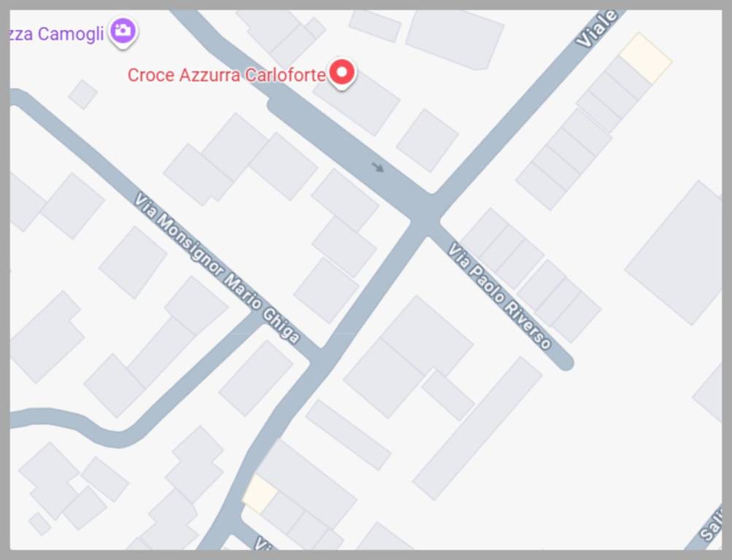Click the Viale street label at the top right
732x560 pixels.
tap(597, 28)
